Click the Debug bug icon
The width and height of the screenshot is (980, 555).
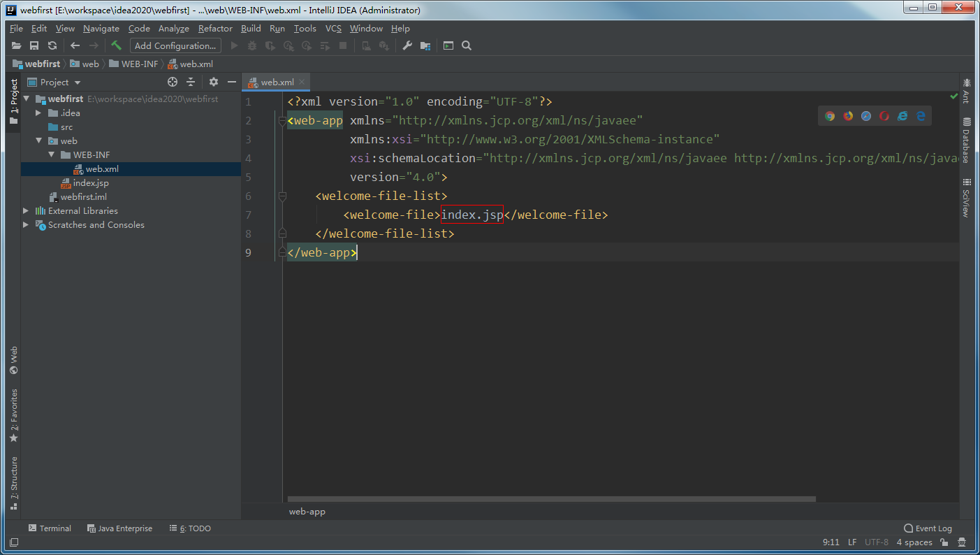252,45
